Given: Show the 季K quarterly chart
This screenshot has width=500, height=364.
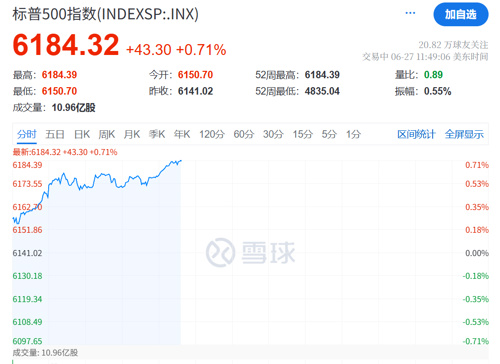Looking at the screenshot, I should pos(157,134).
